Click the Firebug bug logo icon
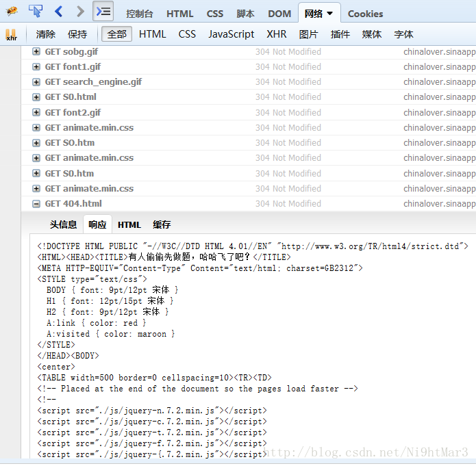This screenshot has height=466, width=476. tap(12, 12)
